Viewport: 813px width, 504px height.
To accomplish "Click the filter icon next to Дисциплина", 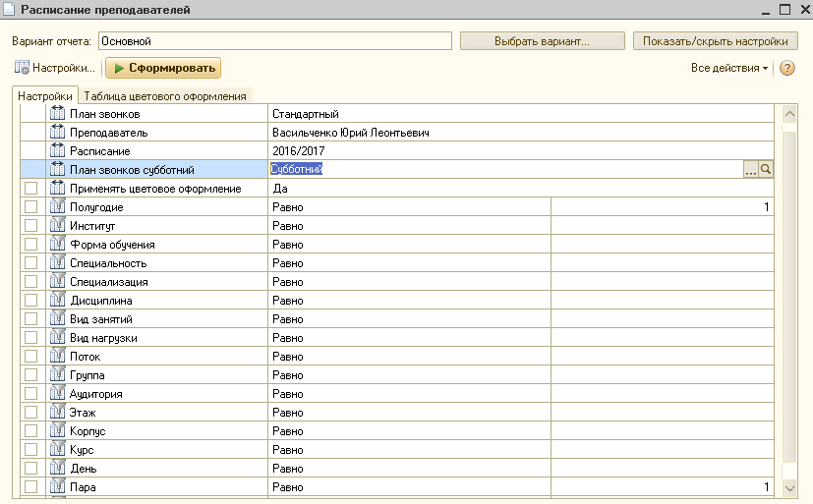I will (x=57, y=300).
